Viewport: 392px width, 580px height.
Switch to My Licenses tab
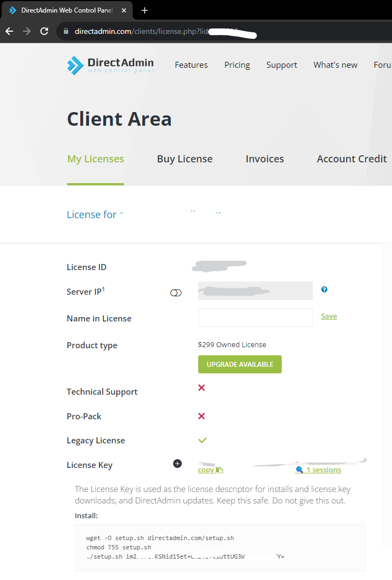pyautogui.click(x=96, y=159)
